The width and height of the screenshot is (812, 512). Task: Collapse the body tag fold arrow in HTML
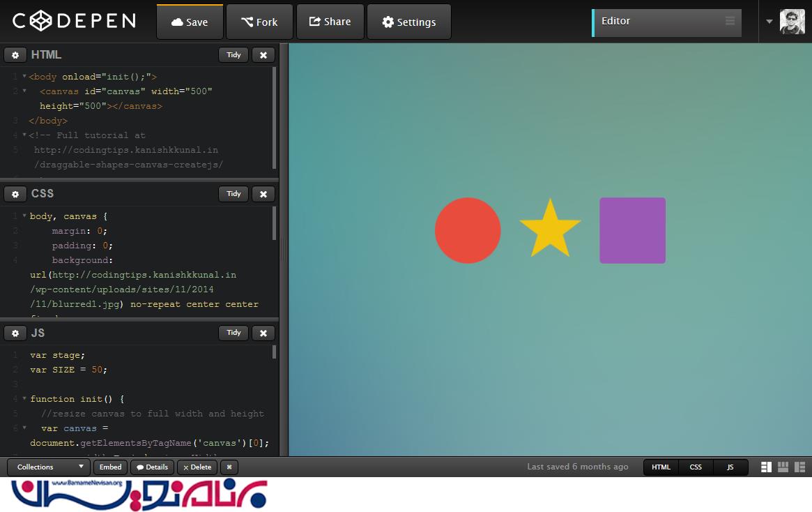point(24,76)
